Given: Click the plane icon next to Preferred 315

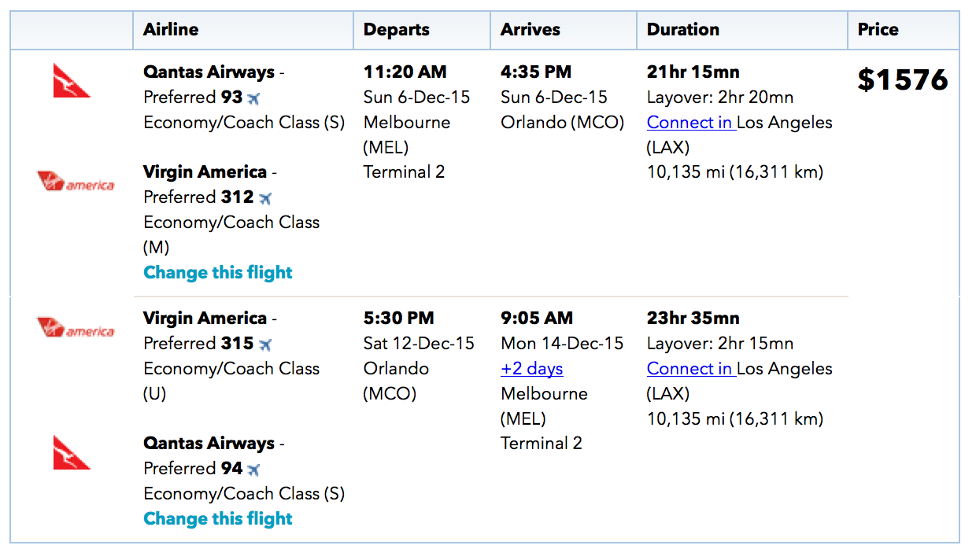Looking at the screenshot, I should (265, 344).
